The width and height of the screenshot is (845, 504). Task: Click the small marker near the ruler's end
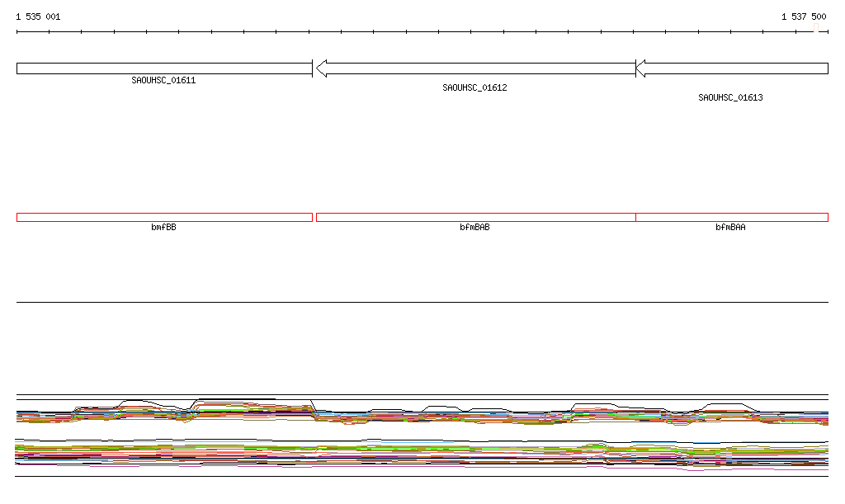[x=816, y=28]
